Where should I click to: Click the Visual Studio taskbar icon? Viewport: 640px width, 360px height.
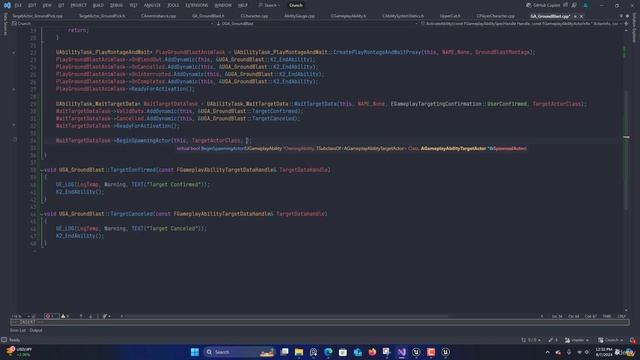(402, 352)
